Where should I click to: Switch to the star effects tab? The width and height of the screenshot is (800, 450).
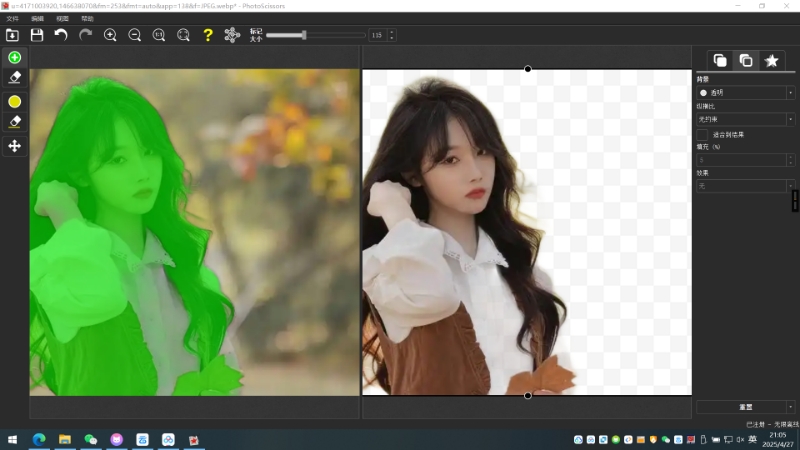771,61
